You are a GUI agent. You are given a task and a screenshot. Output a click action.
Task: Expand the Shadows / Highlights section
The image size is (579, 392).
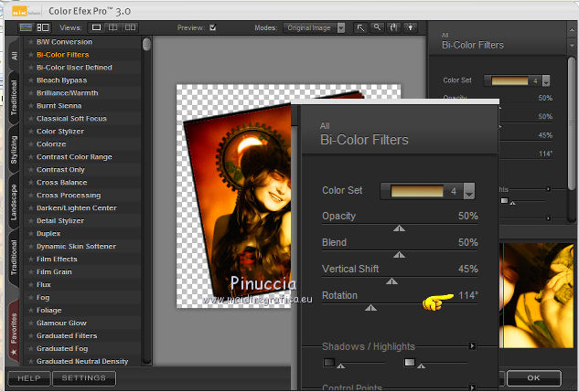(x=473, y=346)
